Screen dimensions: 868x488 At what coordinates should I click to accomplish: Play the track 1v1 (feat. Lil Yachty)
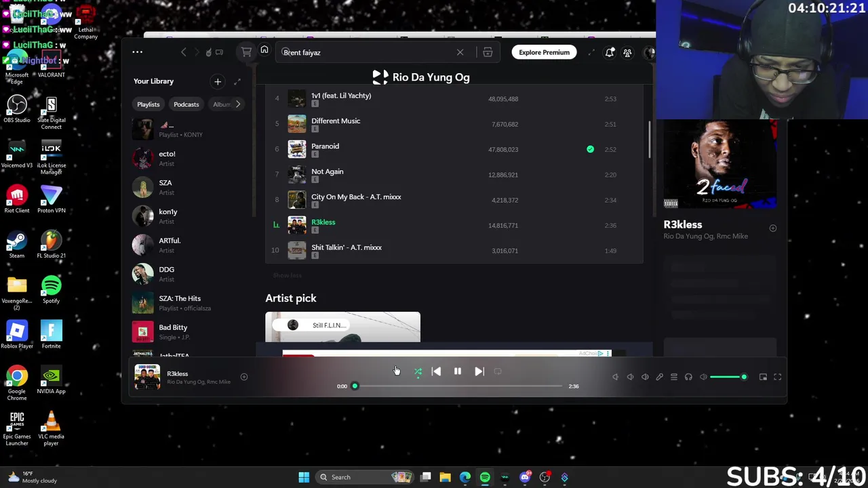coord(454,99)
